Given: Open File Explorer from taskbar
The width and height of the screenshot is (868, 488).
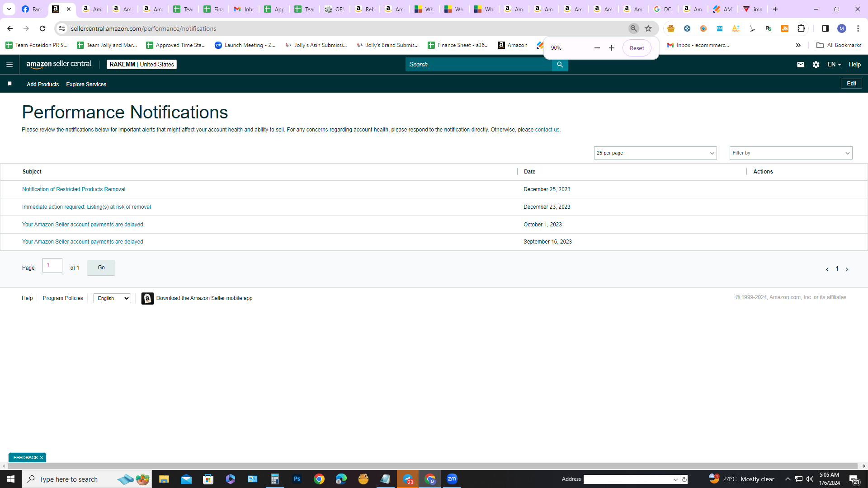Looking at the screenshot, I should [x=164, y=479].
